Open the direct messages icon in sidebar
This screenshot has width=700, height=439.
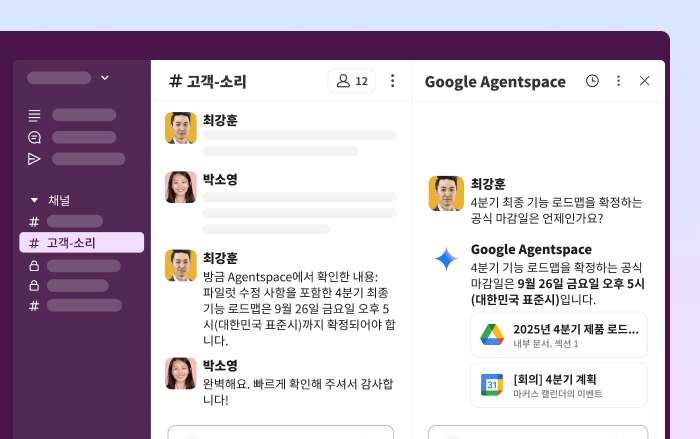point(35,137)
